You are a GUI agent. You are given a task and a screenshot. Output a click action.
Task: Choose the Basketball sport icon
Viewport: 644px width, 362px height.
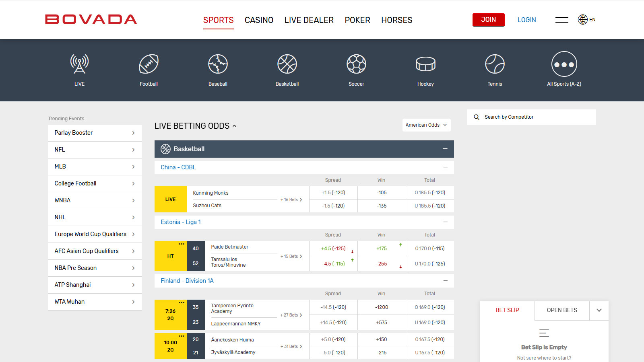[287, 64]
